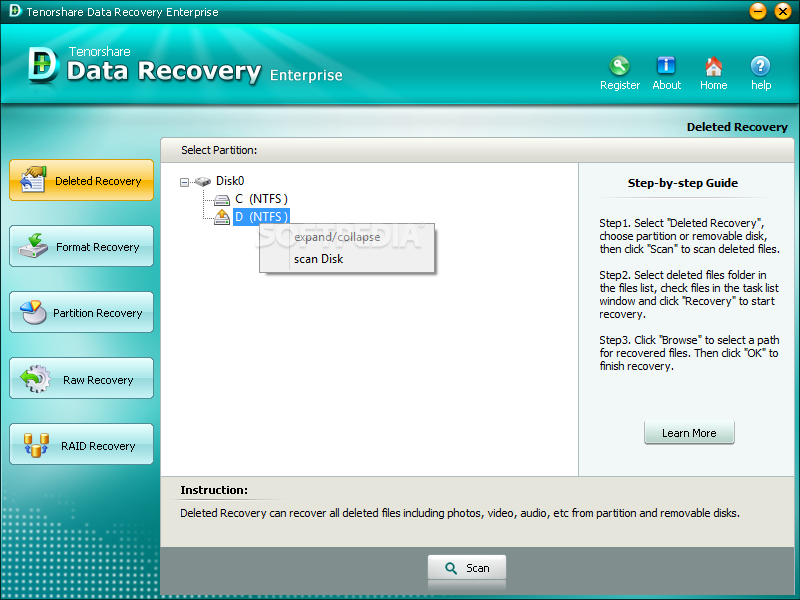Switch to Deleted Recovery mode
This screenshot has width=800, height=600.
[x=81, y=180]
